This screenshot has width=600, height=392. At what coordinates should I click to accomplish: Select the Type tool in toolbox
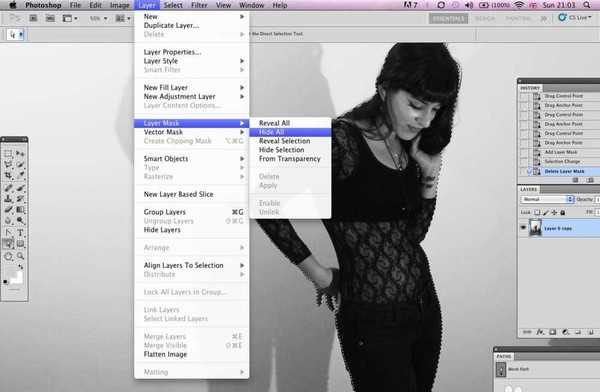point(20,232)
